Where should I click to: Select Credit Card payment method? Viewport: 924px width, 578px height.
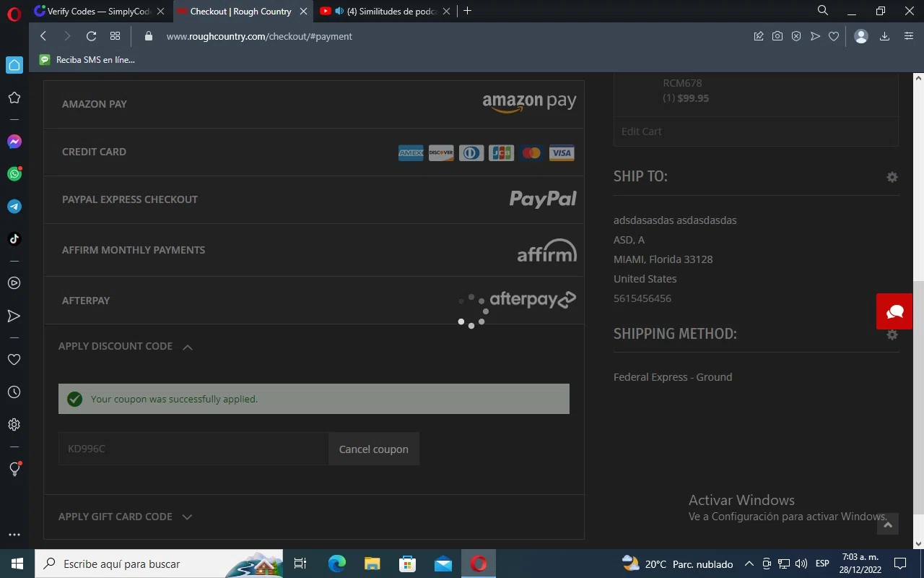coord(314,152)
